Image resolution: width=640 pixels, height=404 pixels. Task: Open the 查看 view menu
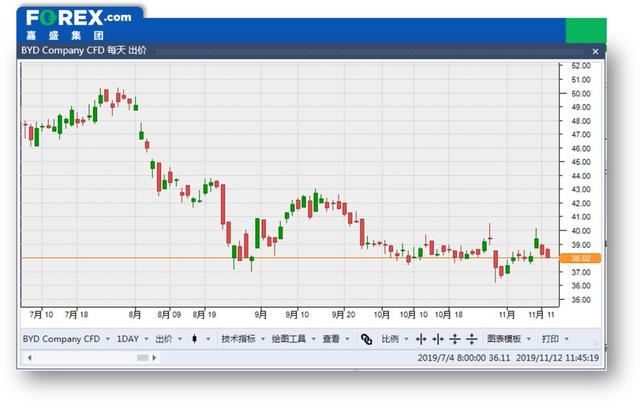click(336, 339)
